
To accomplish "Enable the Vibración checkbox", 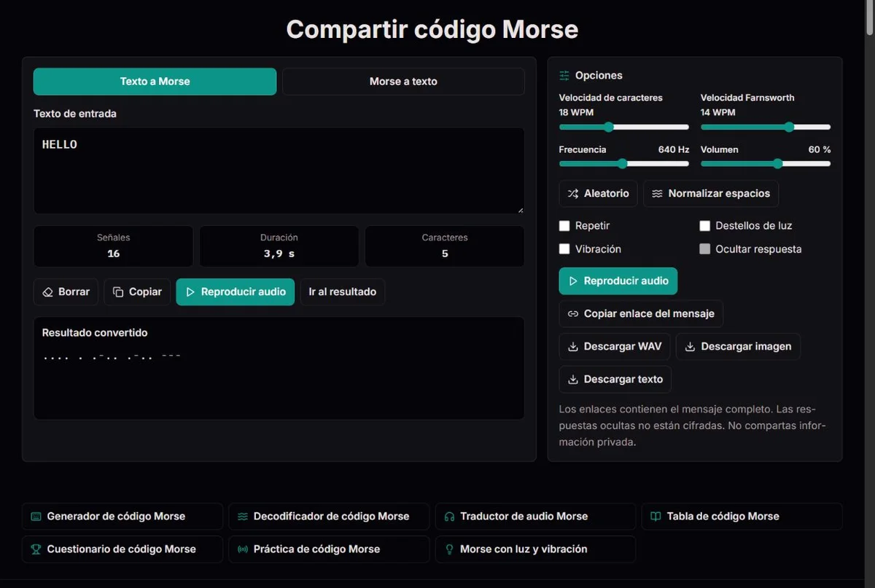I will pyautogui.click(x=564, y=249).
